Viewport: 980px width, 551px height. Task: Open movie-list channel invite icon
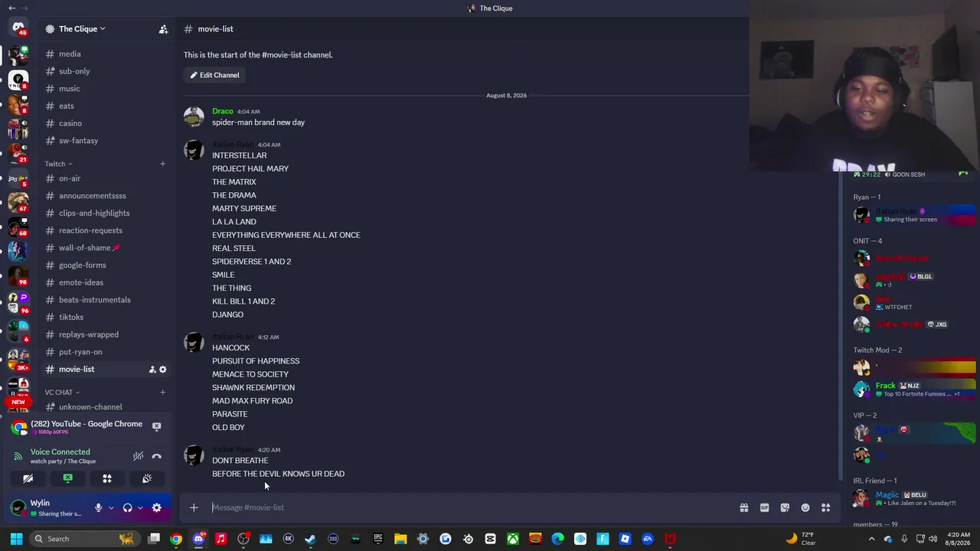(x=152, y=370)
